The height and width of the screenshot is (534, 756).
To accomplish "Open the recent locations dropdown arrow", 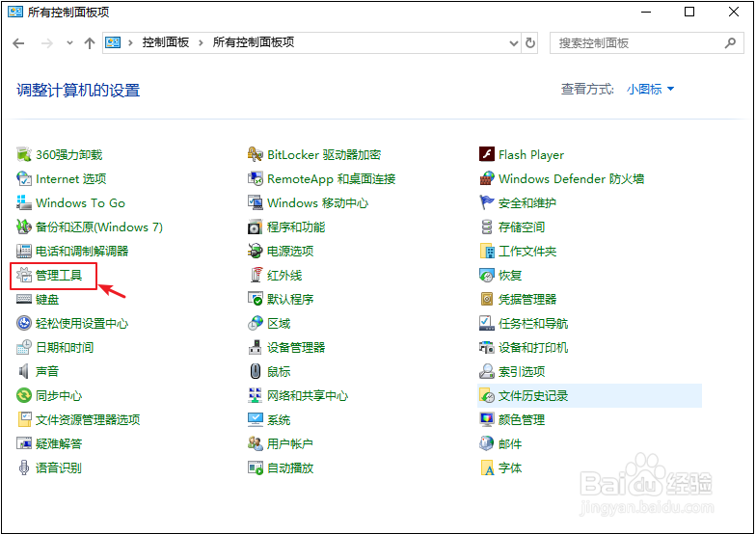I will (x=69, y=43).
